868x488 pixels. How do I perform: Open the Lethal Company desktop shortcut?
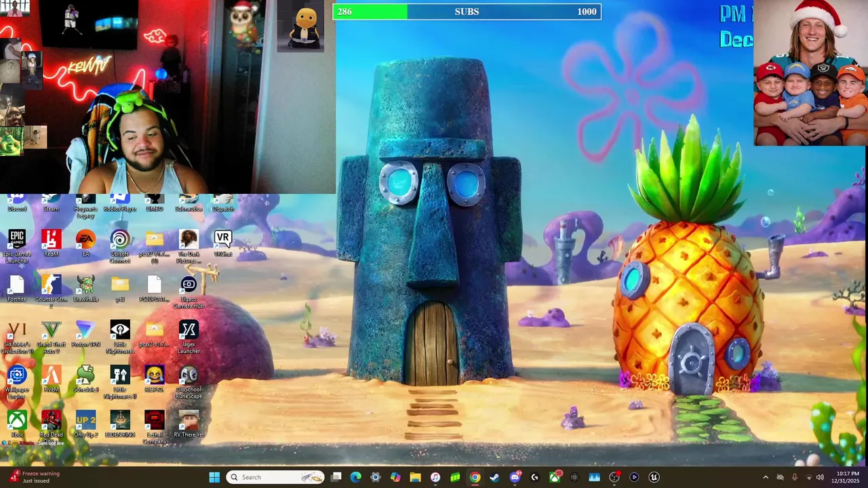154,428
